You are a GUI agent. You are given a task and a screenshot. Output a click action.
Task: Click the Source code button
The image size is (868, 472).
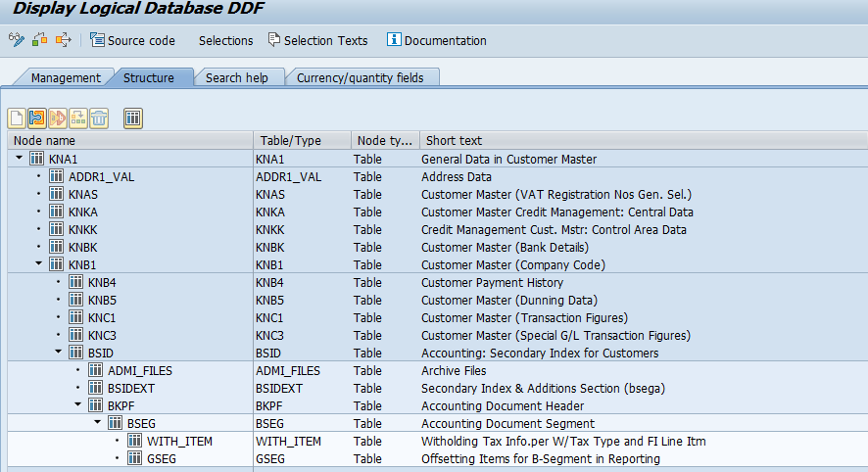[132, 40]
